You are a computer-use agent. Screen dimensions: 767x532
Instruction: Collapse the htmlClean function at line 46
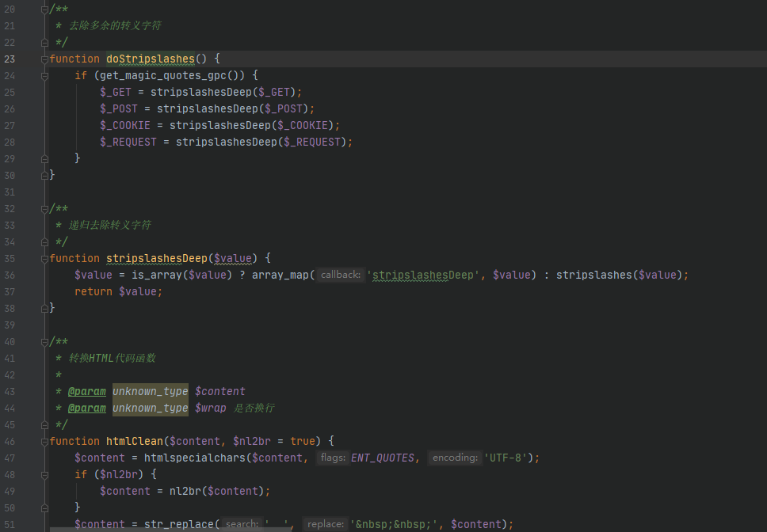44,441
